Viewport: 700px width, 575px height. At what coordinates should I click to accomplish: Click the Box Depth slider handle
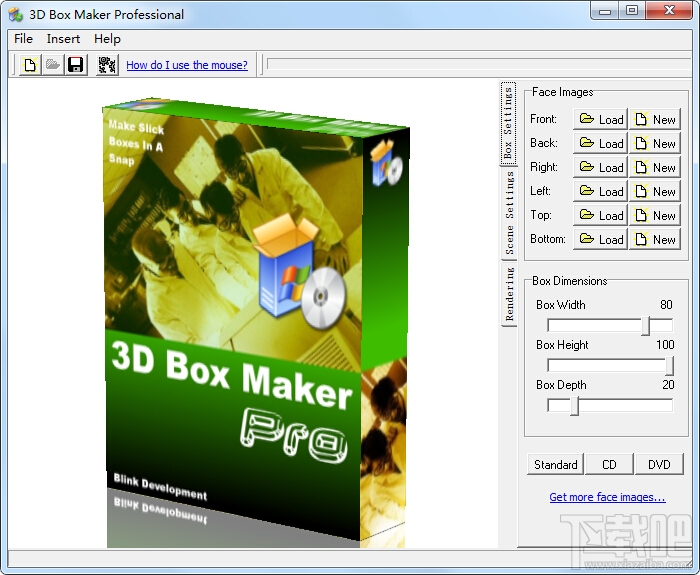[x=575, y=405]
